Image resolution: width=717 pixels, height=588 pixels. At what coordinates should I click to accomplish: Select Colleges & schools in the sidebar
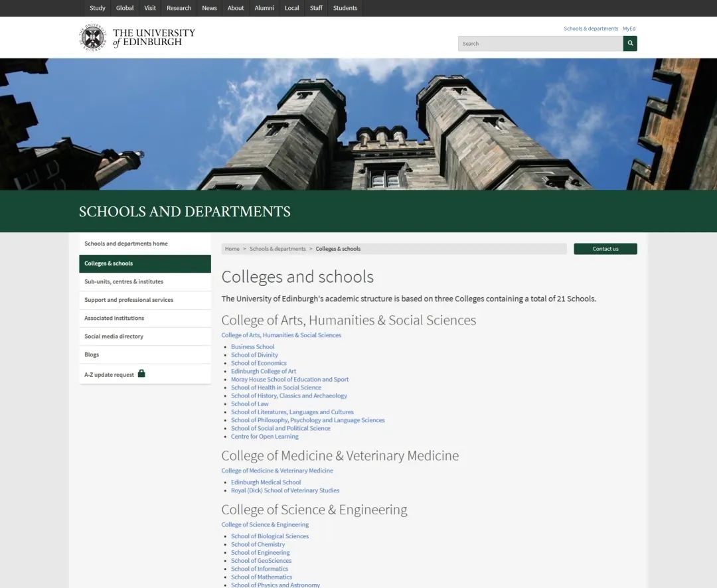(145, 263)
